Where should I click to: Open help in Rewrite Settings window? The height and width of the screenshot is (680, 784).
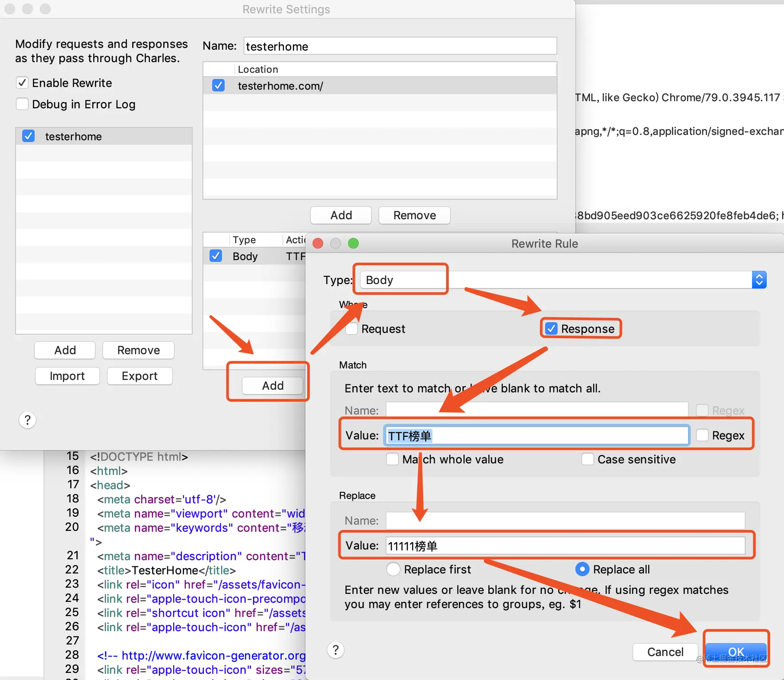tap(28, 420)
